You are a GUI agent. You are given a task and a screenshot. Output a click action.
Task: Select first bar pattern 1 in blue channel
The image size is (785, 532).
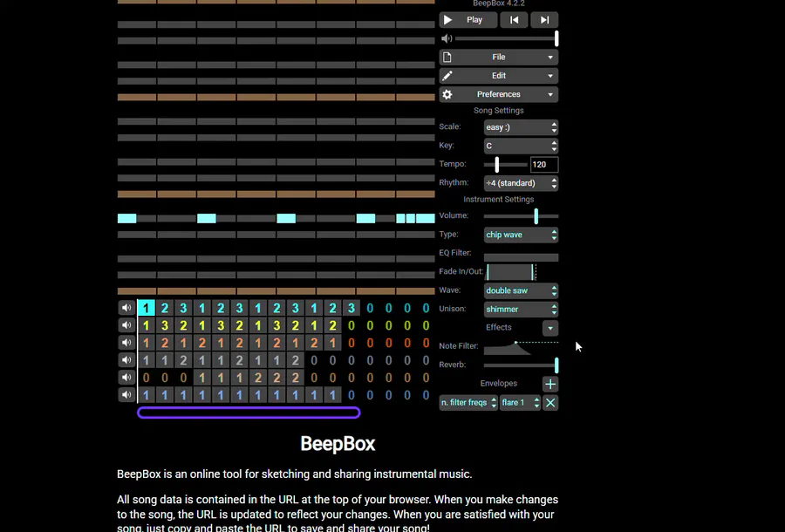[x=147, y=395]
